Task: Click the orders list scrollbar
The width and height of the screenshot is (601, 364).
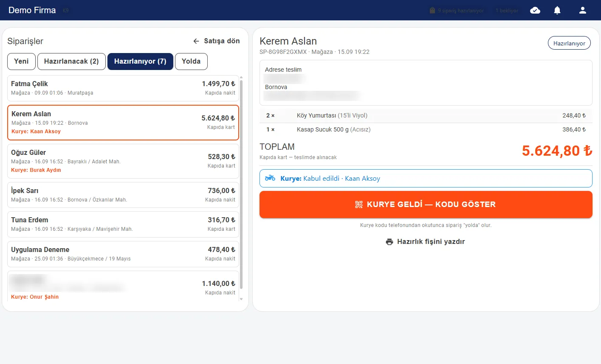Action: click(241, 185)
